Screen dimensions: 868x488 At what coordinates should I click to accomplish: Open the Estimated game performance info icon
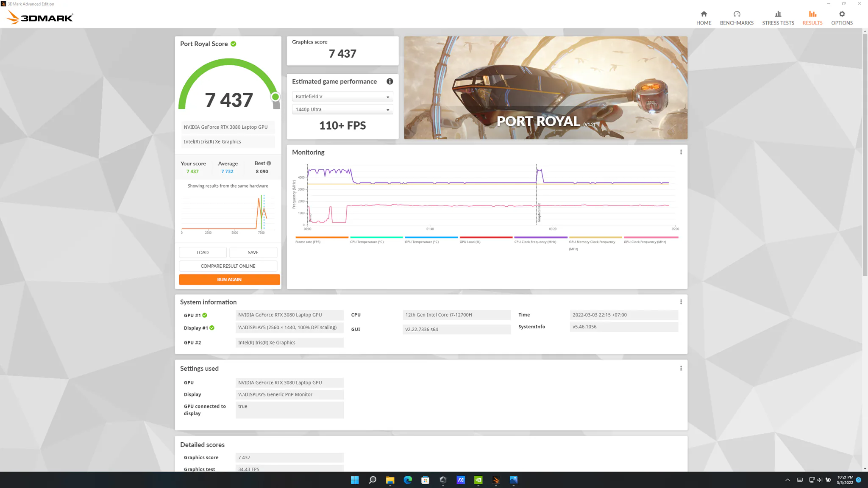click(389, 81)
